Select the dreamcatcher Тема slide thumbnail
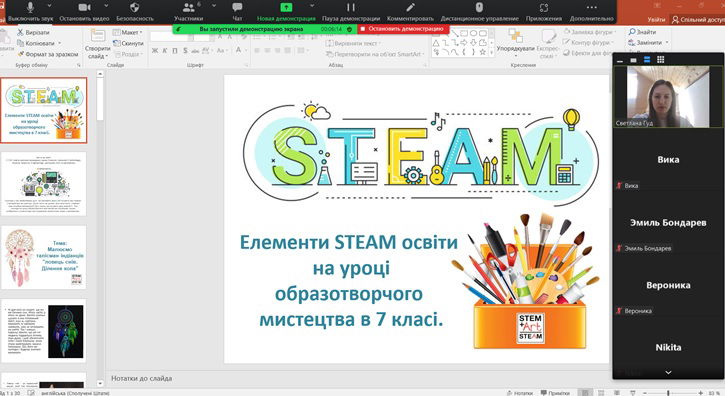725x396 pixels. point(44,257)
